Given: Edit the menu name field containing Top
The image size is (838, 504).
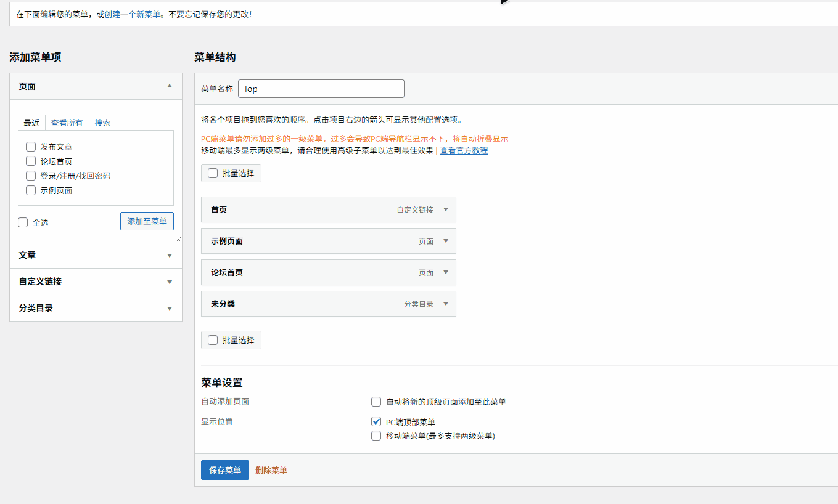Looking at the screenshot, I should coord(321,89).
